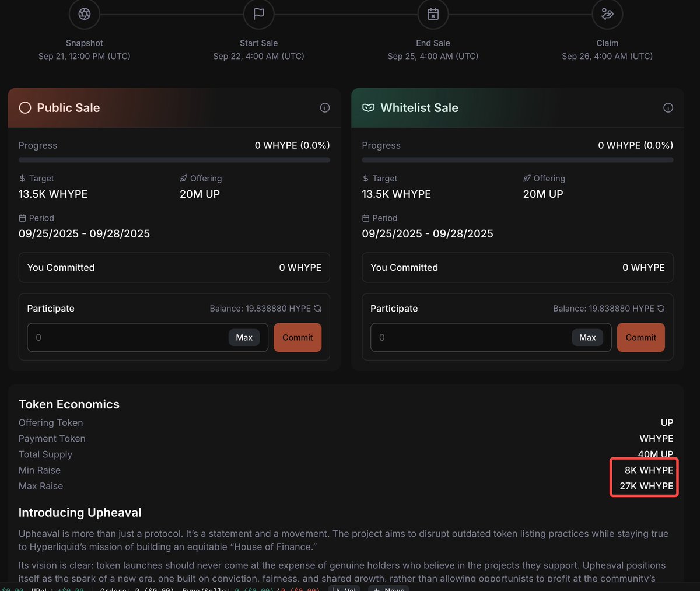Click the Public Sale progress bar
This screenshot has width=700, height=591.
(174, 160)
